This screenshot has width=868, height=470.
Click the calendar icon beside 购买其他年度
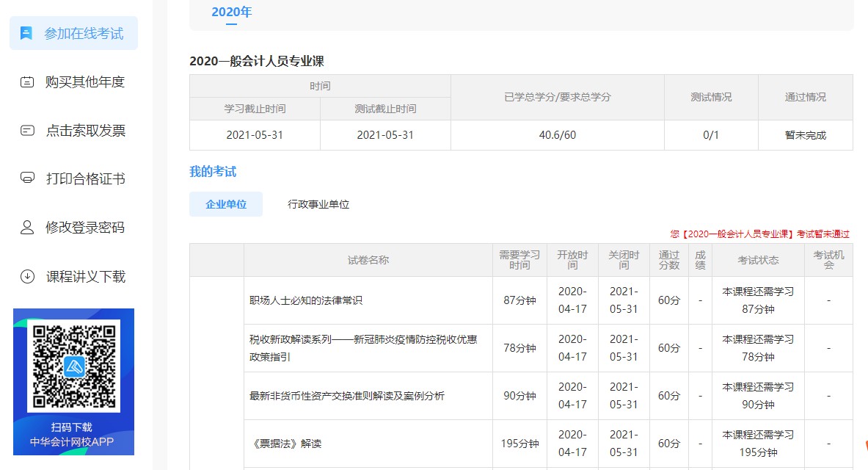click(26, 82)
